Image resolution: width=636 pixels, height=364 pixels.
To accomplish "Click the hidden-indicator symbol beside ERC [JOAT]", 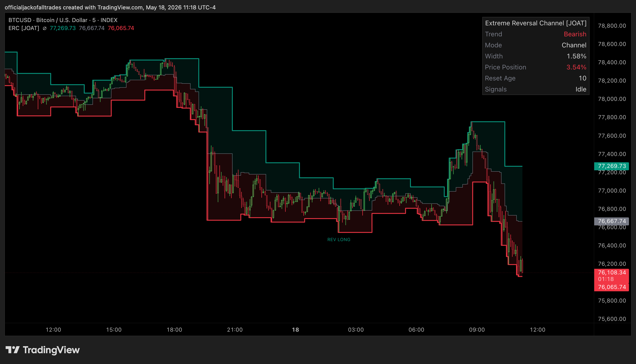I will tap(45, 28).
